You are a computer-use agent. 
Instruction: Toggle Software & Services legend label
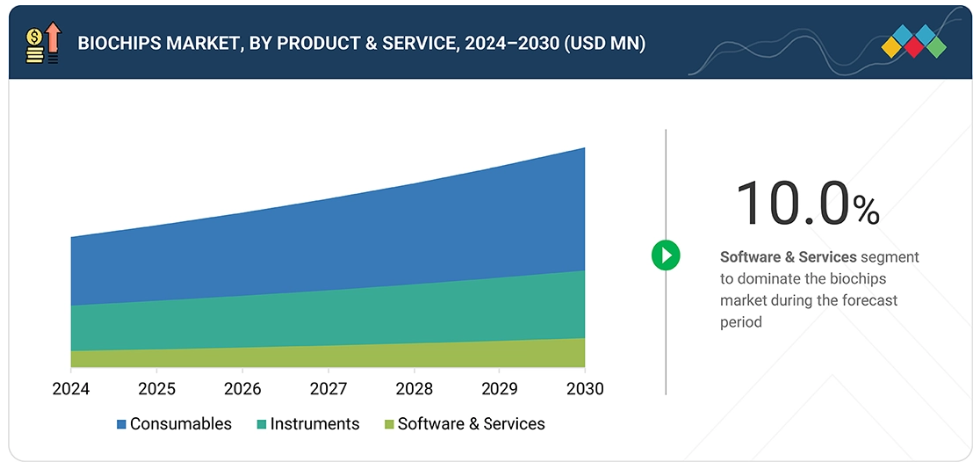click(471, 424)
